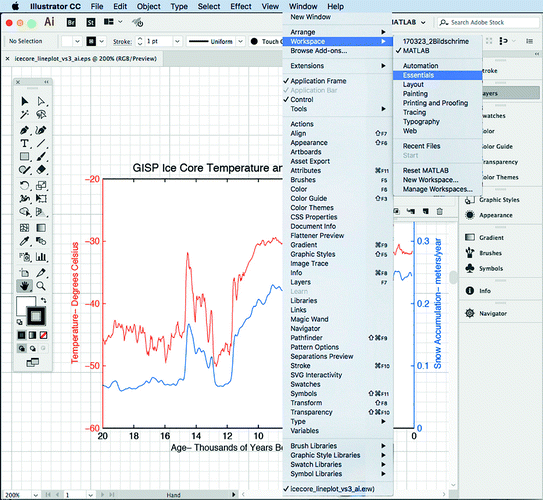This screenshot has height=500, width=543.
Task: Click Manage Workspaces... option
Action: (x=438, y=189)
